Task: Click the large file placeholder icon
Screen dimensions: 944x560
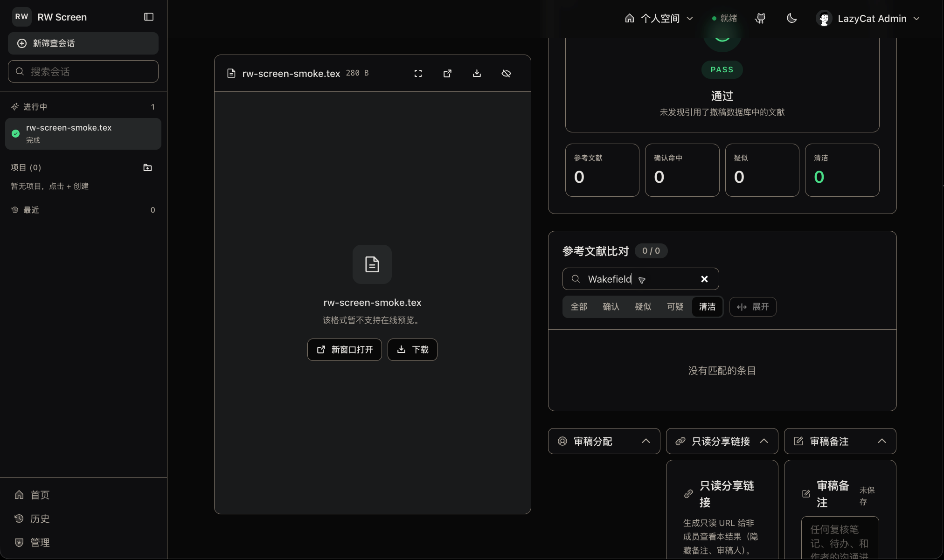Action: click(x=372, y=264)
